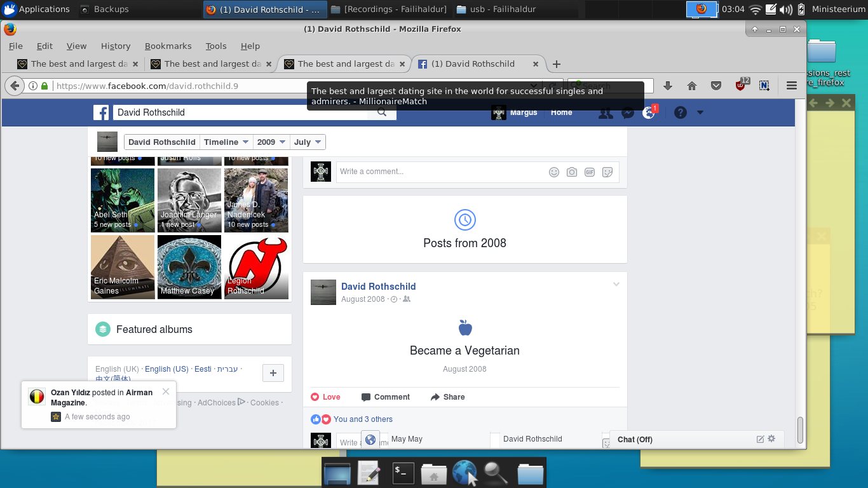
Task: Open chat options gear icon
Action: click(x=771, y=439)
